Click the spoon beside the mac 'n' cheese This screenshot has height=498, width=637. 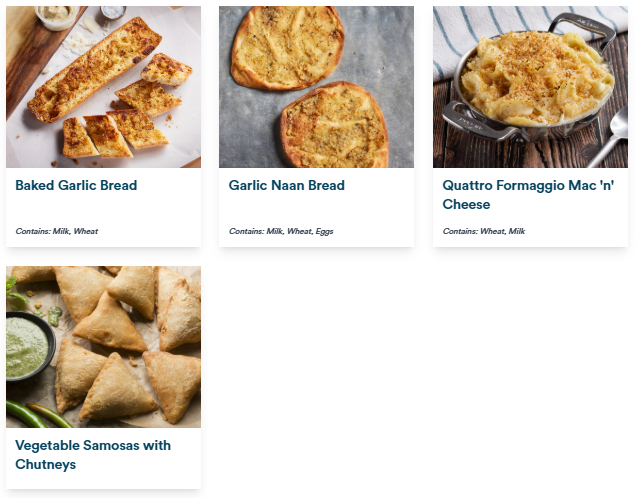point(607,136)
